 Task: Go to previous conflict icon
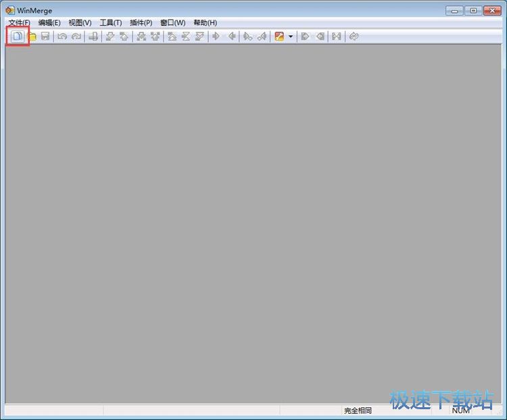(x=155, y=36)
